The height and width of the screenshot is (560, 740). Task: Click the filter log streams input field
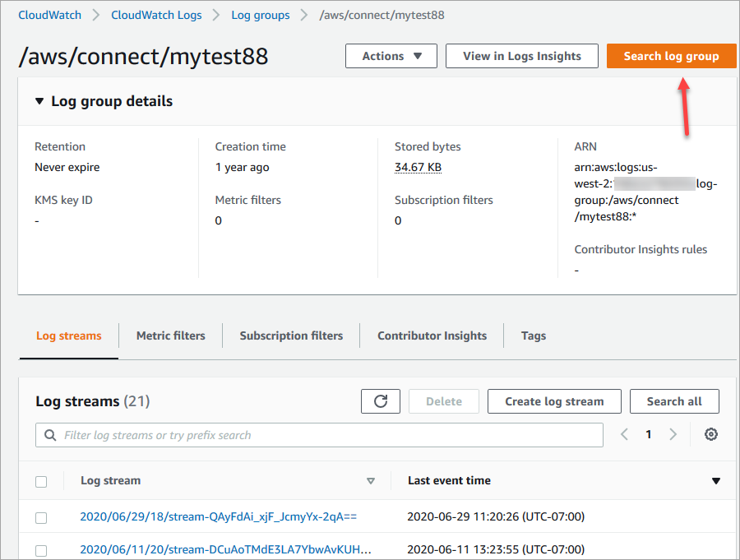[x=247, y=434]
